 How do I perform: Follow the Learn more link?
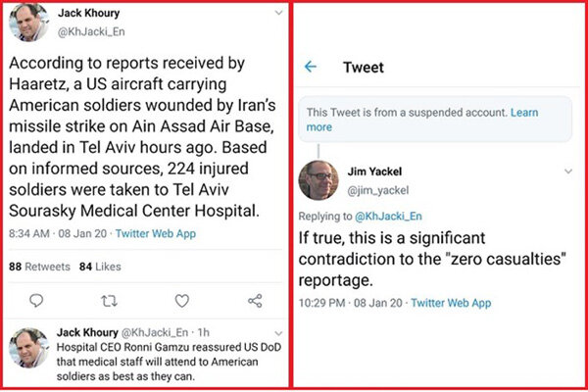coord(422,120)
